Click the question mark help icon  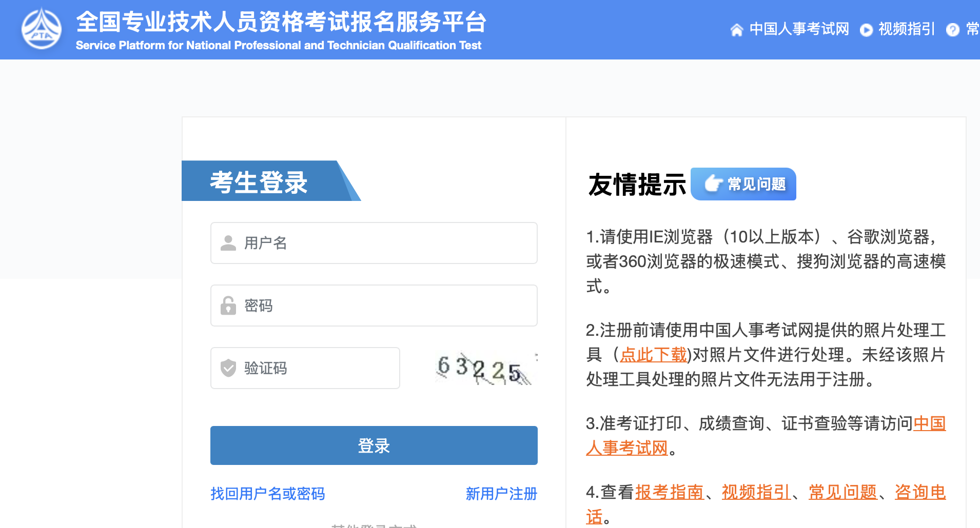click(952, 30)
